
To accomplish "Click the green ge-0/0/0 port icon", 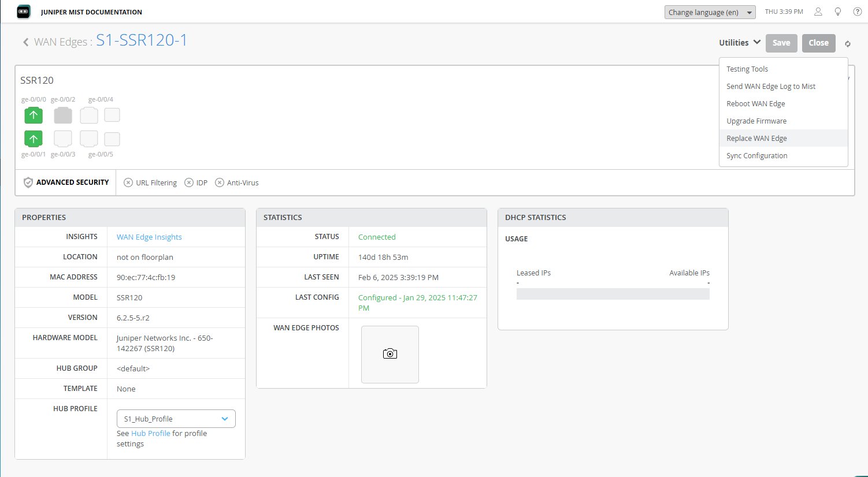I will pyautogui.click(x=34, y=115).
